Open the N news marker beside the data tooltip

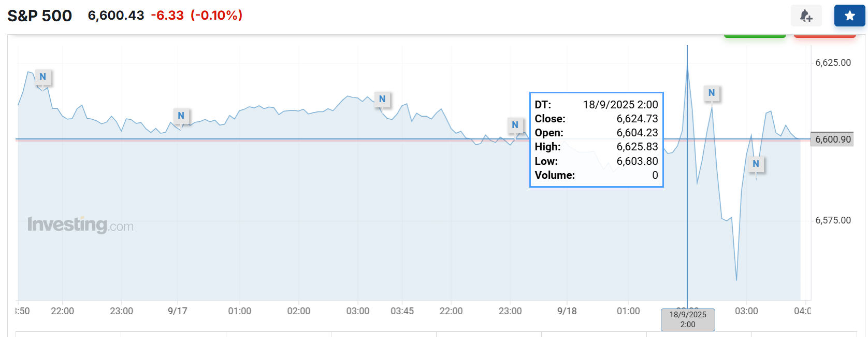point(515,125)
